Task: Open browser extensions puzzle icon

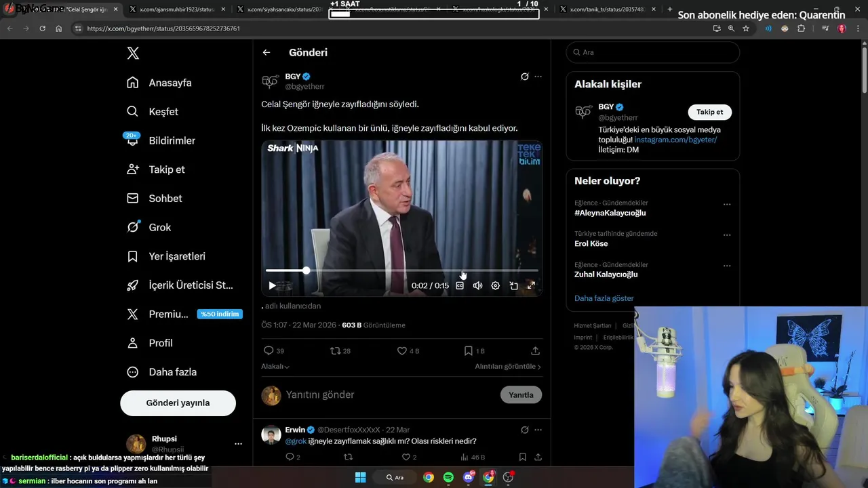Action: pyautogui.click(x=801, y=28)
